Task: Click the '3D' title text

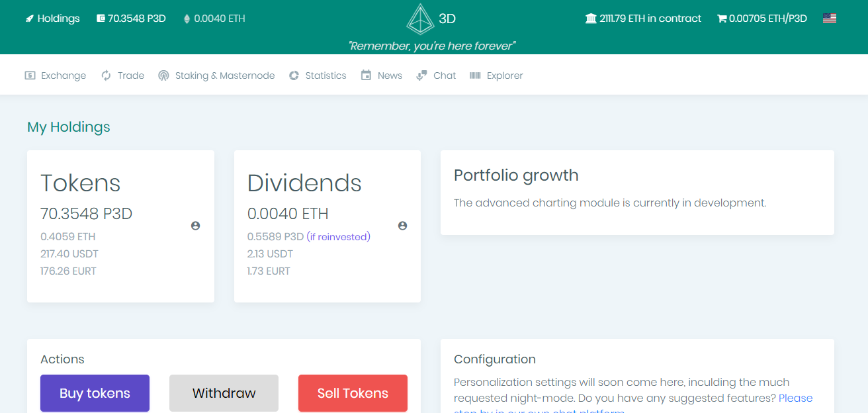Action: 447,19
